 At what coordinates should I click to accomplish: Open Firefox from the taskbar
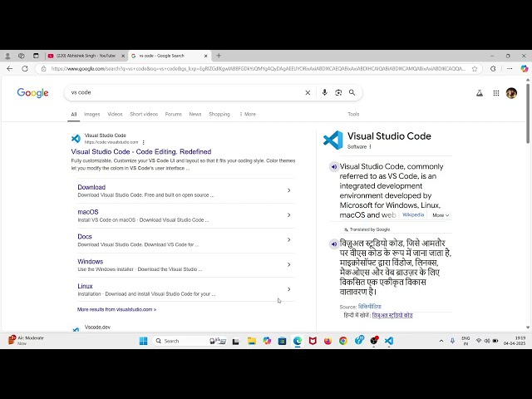[328, 341]
